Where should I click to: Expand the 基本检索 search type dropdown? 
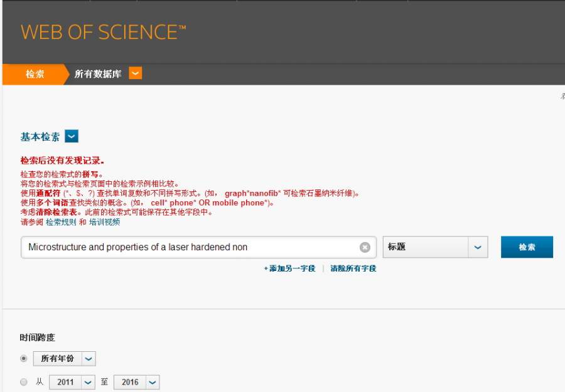[72, 137]
